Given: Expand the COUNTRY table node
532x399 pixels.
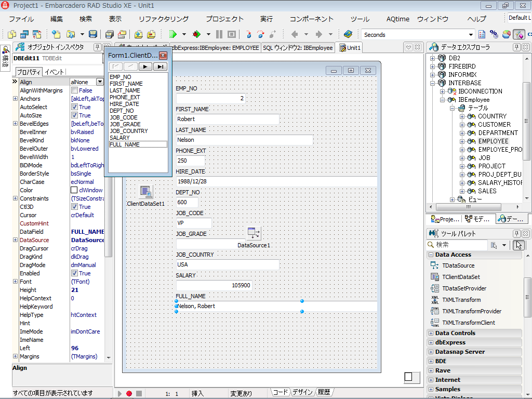Looking at the screenshot, I should [462, 116].
